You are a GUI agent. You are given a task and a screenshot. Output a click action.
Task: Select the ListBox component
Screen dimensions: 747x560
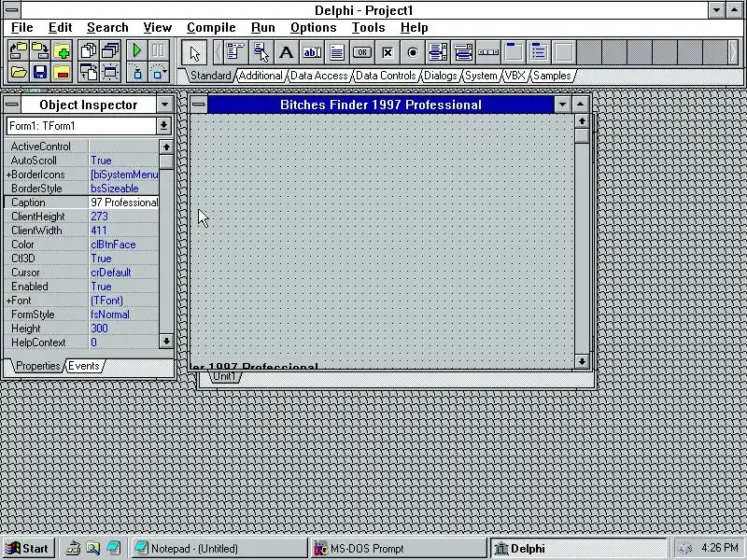coord(438,52)
